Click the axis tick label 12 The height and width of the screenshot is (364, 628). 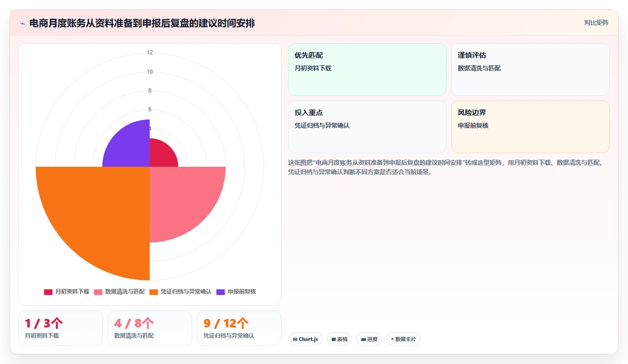coord(149,53)
